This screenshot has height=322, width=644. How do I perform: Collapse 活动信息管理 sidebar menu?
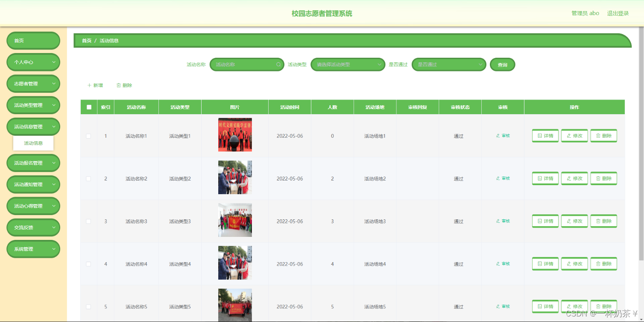coord(33,127)
